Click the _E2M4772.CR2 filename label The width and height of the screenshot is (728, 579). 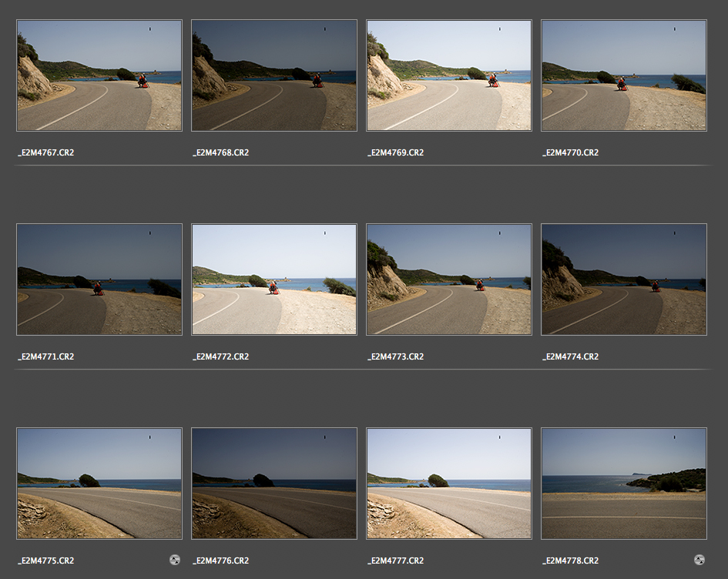221,356
